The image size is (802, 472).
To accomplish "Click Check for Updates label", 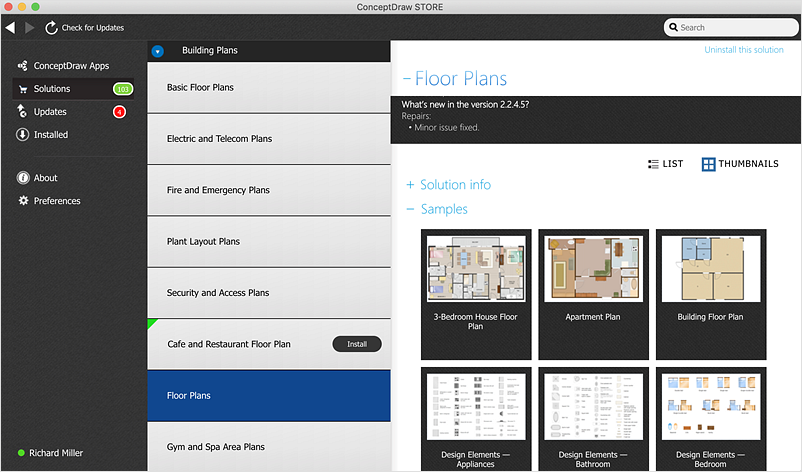I will pos(93,28).
